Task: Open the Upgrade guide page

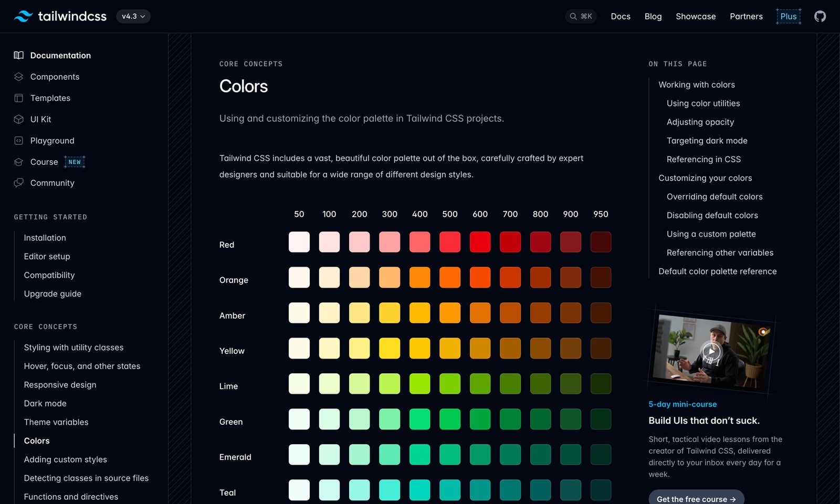Action: [x=53, y=293]
